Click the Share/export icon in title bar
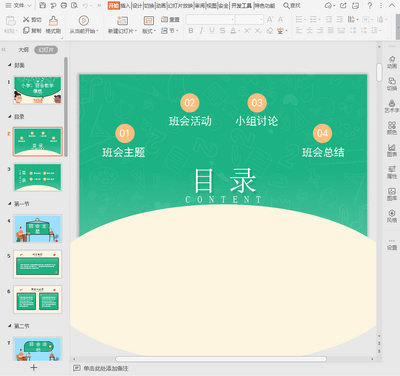Viewport: 400px width, 376px height. coord(343,5)
